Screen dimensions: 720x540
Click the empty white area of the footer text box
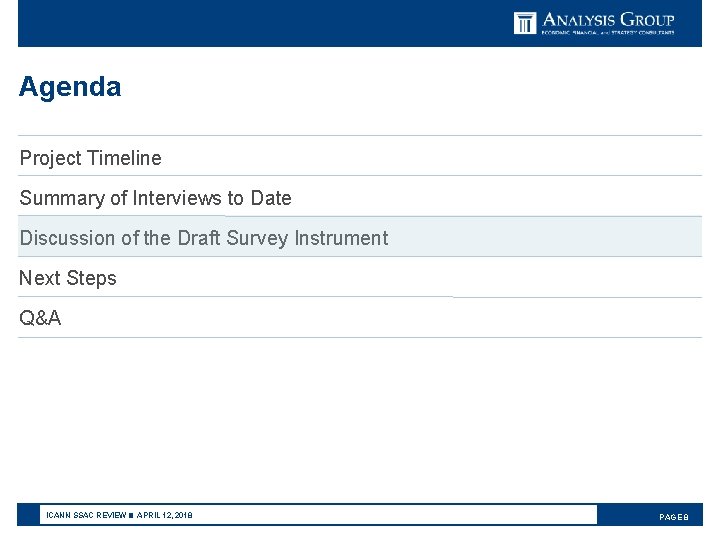pos(400,515)
